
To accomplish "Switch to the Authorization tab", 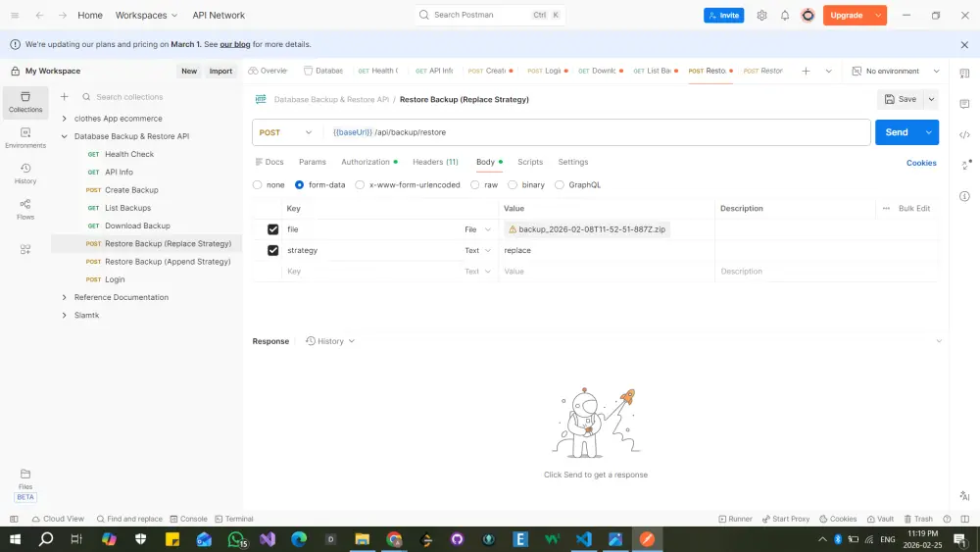I will 366,162.
